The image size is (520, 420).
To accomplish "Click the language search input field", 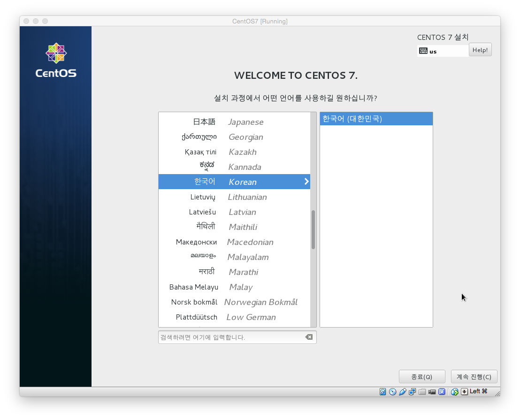I will (x=237, y=337).
